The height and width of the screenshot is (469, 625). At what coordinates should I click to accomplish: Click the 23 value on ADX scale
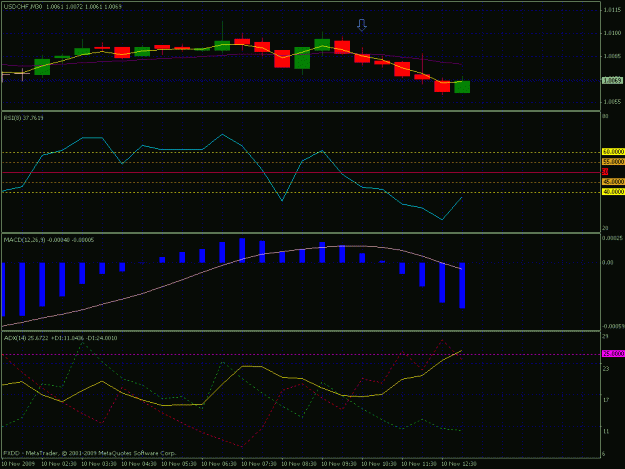coord(605,369)
